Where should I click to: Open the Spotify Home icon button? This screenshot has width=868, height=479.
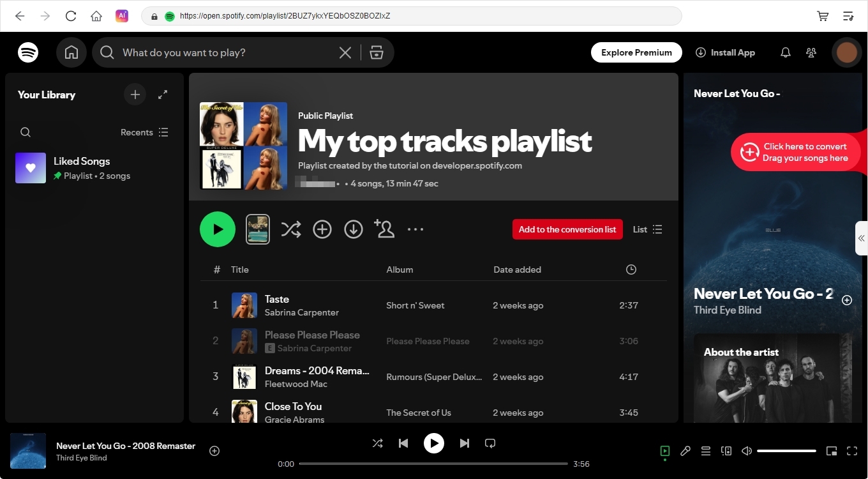click(71, 52)
